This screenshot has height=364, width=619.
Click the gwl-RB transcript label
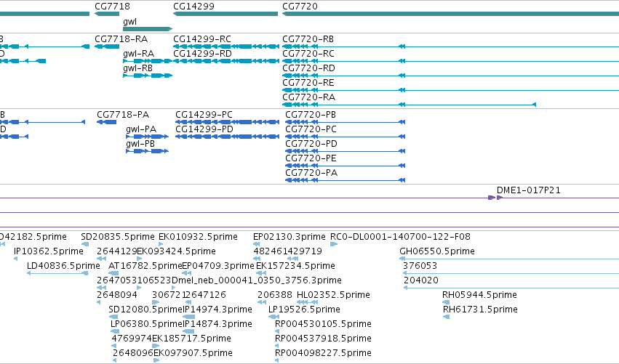point(137,68)
